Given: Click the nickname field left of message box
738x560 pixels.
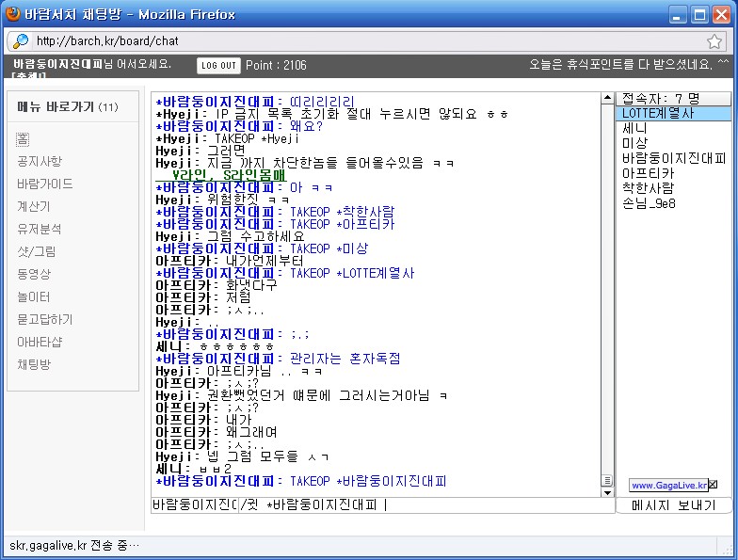Looking at the screenshot, I should (x=193, y=505).
